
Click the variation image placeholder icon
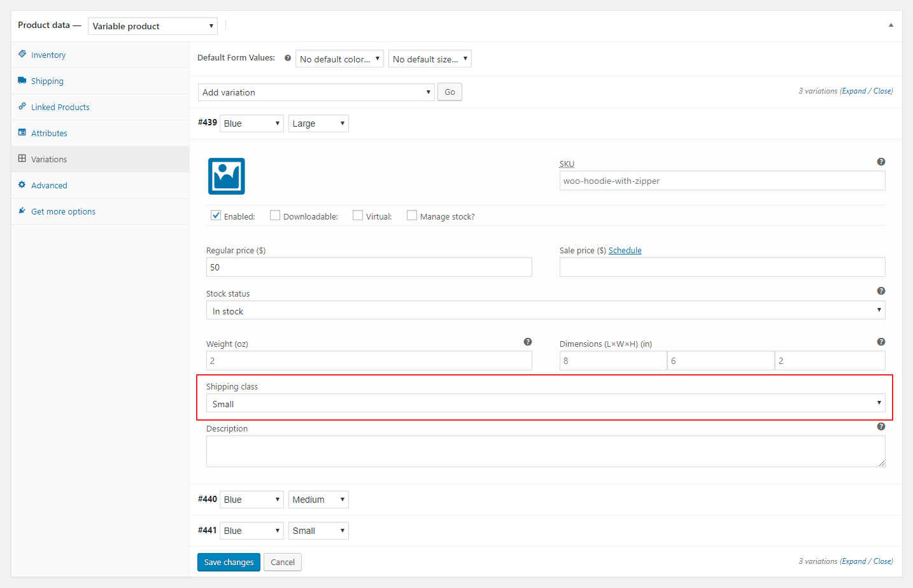pyautogui.click(x=226, y=176)
